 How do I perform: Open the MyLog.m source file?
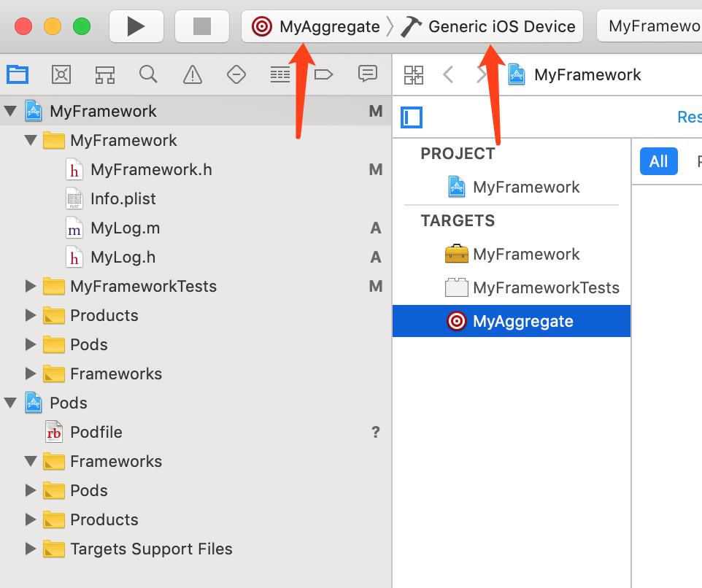tap(125, 228)
